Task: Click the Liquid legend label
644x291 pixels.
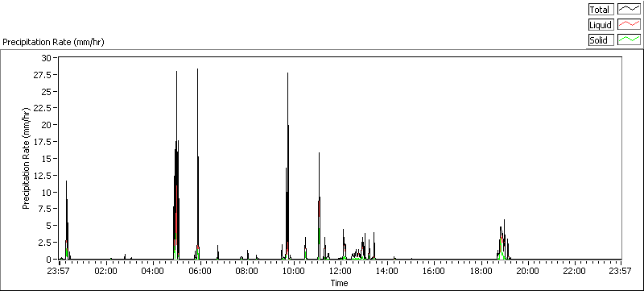Action: point(601,25)
